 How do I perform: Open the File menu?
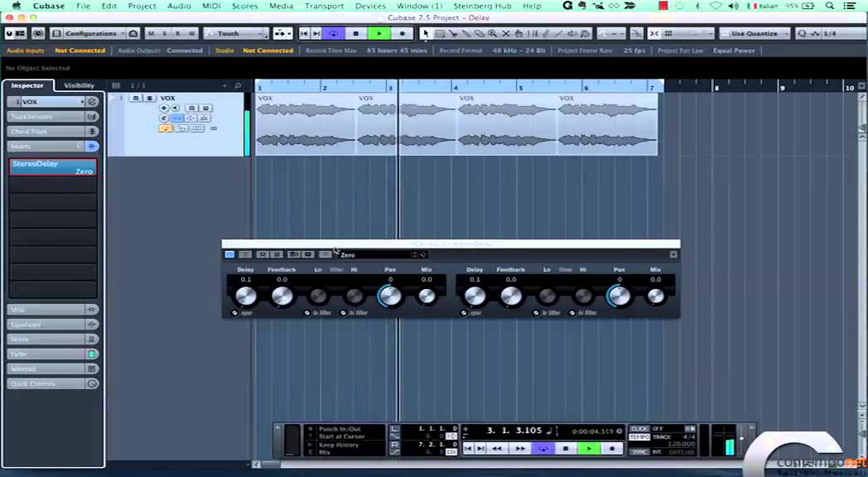point(83,6)
